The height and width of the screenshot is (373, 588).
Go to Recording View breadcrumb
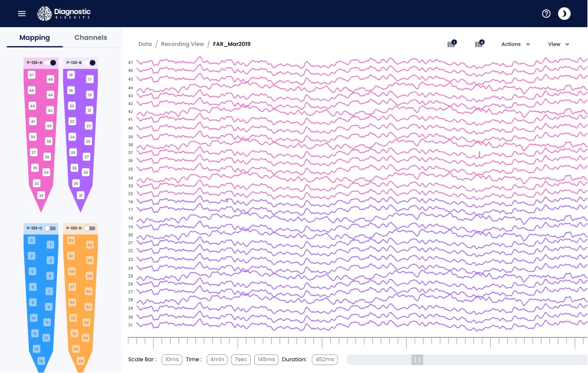coord(182,44)
